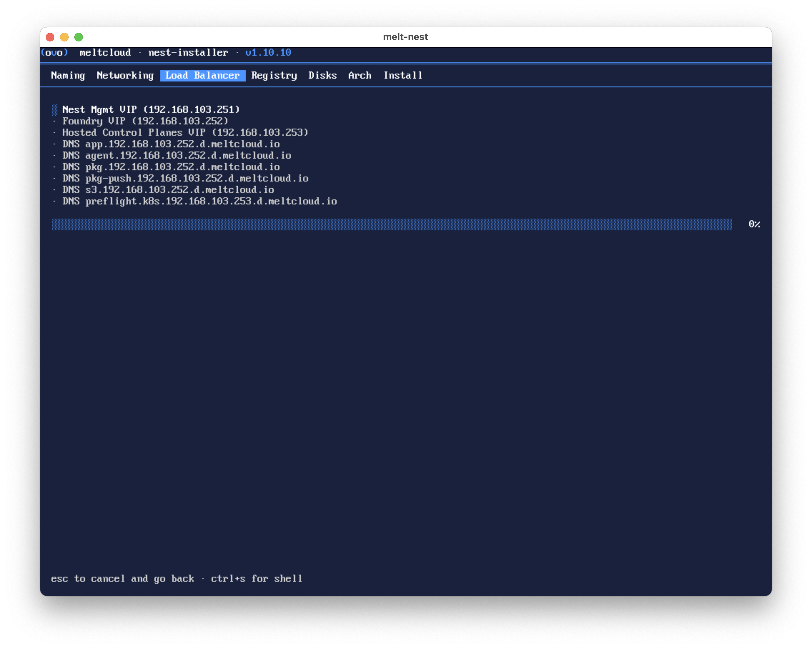
Task: Open the Naming tab
Action: tap(68, 76)
